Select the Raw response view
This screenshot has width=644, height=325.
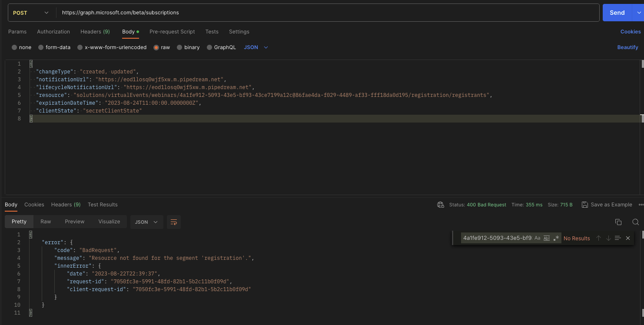click(46, 222)
